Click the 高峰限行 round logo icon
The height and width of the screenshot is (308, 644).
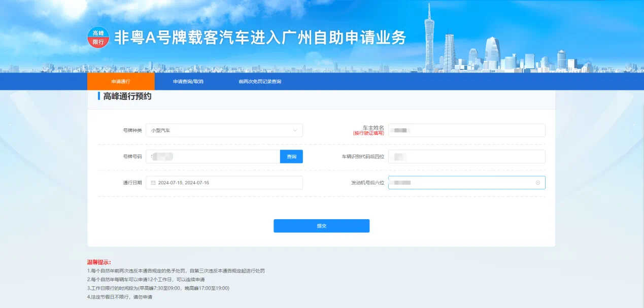coord(98,38)
